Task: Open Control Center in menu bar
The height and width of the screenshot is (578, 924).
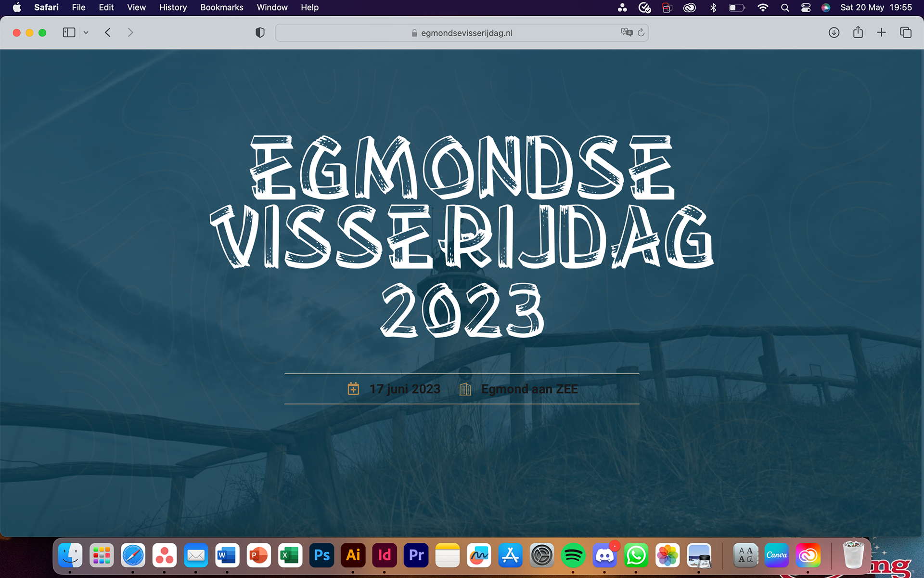Action: pyautogui.click(x=806, y=7)
